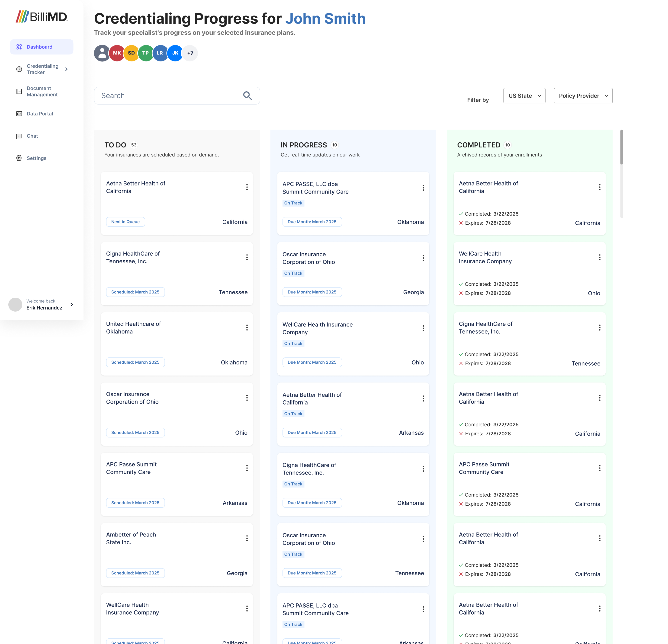This screenshot has height=644, width=668.
Task: Click Erik Hernandez avatar circle
Action: pyautogui.click(x=15, y=305)
